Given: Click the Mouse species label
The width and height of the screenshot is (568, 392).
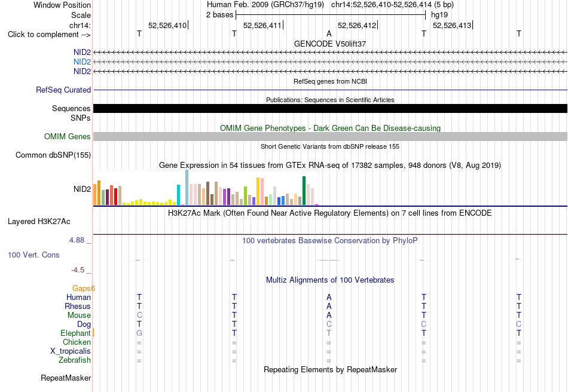Looking at the screenshot, I should 79,316.
